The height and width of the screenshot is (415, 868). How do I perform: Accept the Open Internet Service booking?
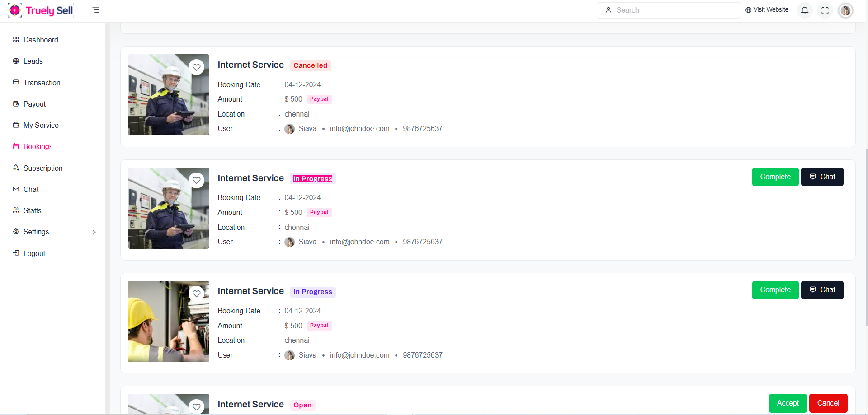[x=788, y=403]
